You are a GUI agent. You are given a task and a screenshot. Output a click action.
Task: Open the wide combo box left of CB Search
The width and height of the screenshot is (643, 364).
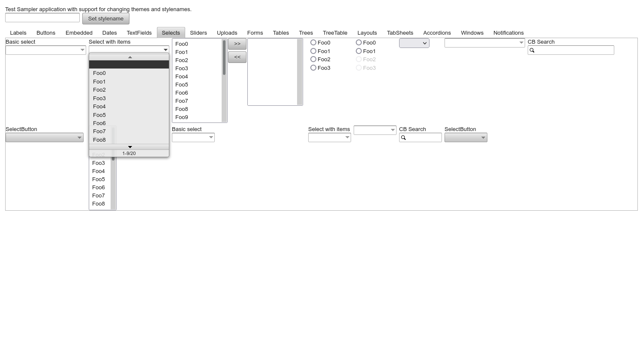521,43
